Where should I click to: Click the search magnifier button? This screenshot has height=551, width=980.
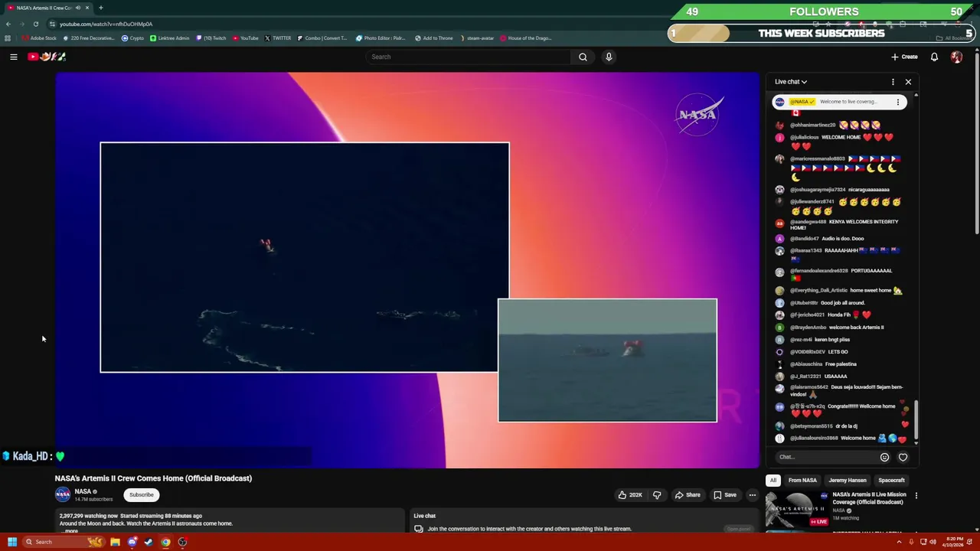tap(583, 57)
